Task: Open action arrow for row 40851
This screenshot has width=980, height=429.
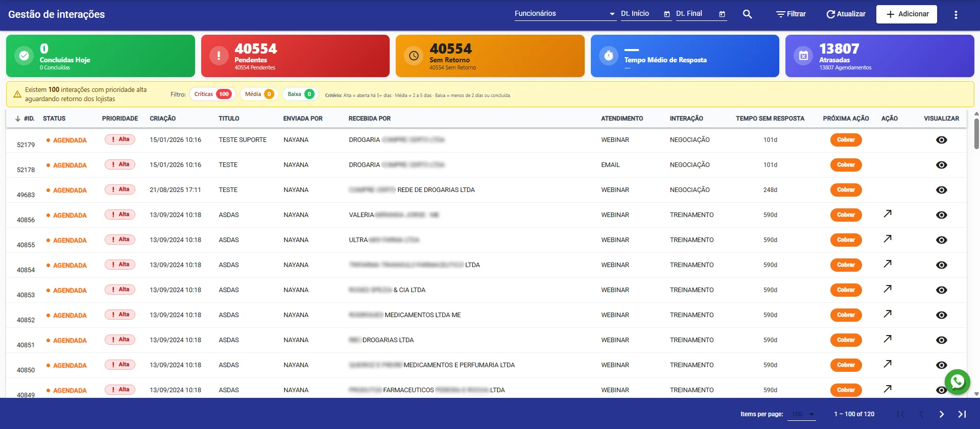Action: [888, 339]
